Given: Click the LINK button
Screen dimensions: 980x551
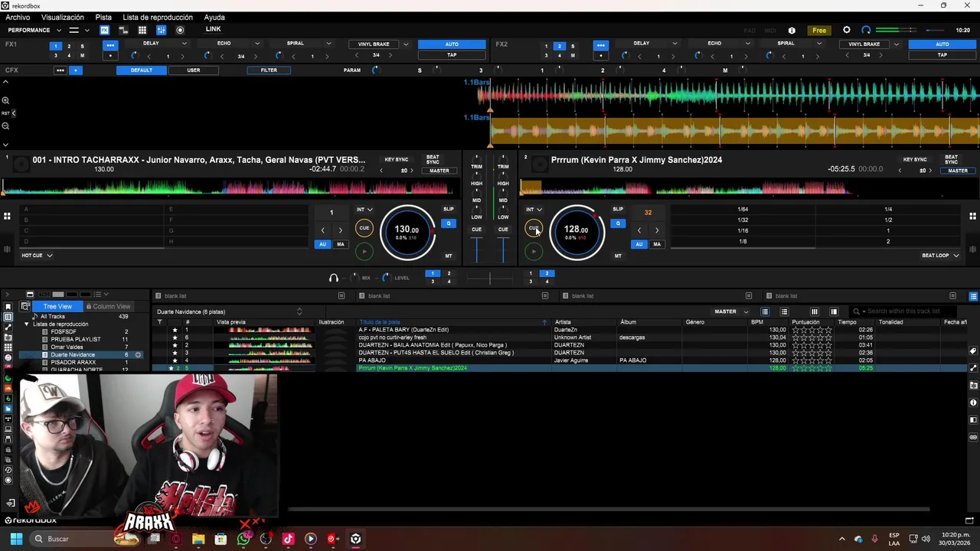Looking at the screenshot, I should point(214,30).
